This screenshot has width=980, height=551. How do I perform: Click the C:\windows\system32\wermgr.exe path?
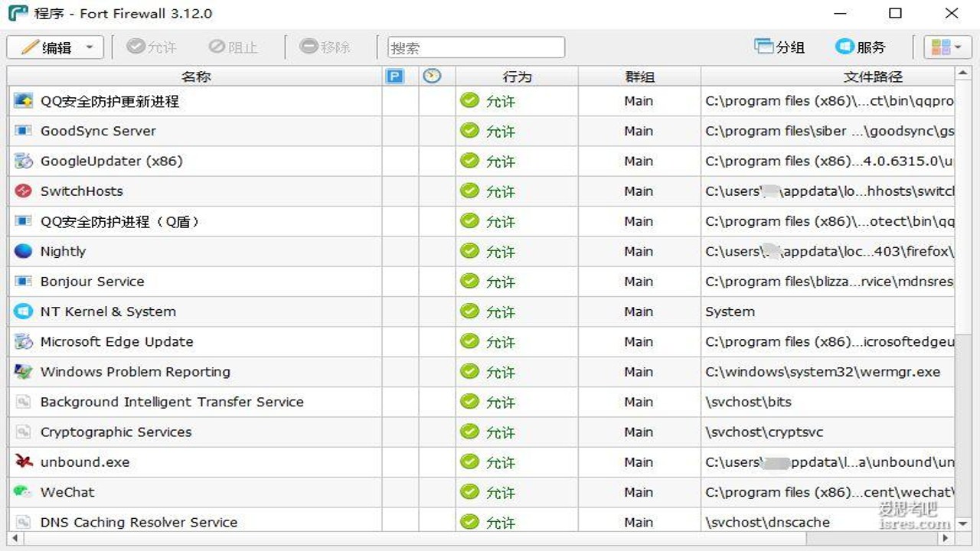coord(823,372)
